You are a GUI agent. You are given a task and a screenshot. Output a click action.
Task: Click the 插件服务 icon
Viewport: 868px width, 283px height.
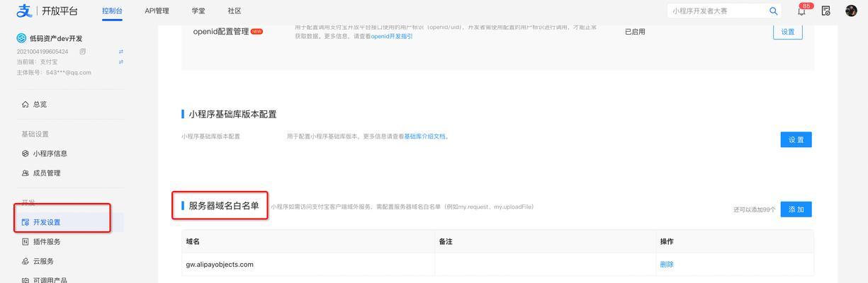[x=26, y=242]
